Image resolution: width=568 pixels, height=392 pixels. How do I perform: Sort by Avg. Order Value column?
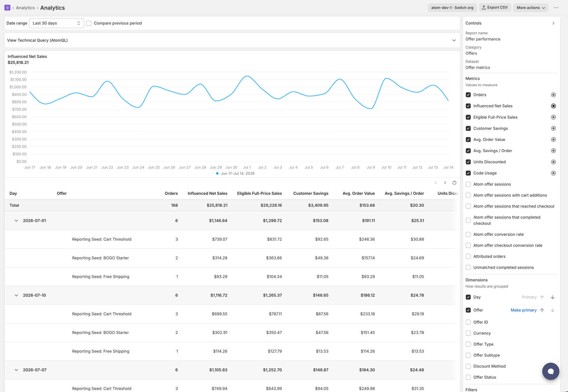tap(359, 193)
